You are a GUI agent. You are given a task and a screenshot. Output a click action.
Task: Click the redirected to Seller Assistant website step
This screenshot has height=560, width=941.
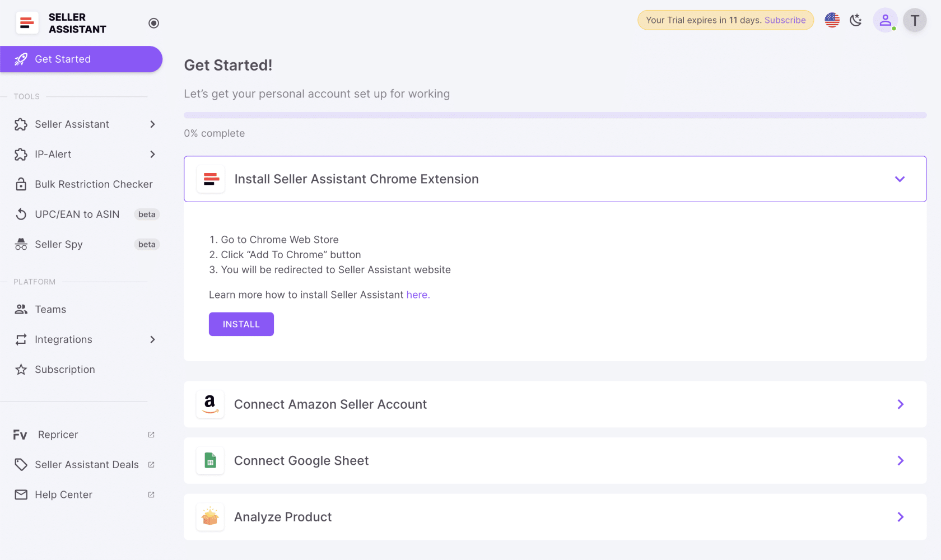(x=336, y=270)
